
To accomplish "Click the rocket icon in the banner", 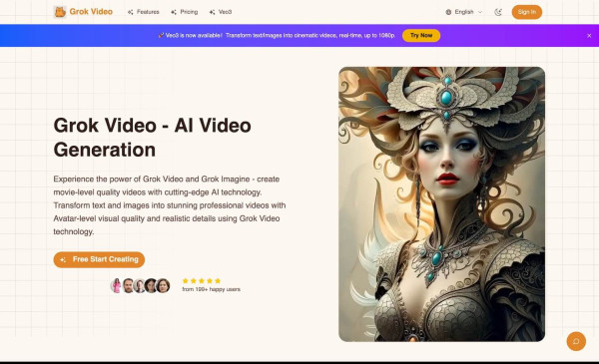I will point(161,35).
